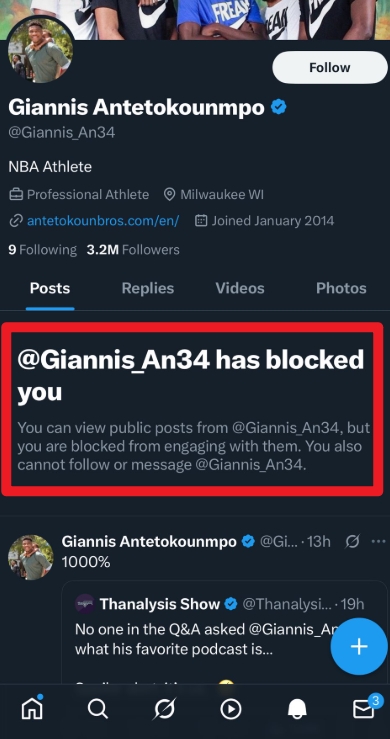The image size is (390, 739).
Task: Select the Posts tab
Action: [x=50, y=288]
